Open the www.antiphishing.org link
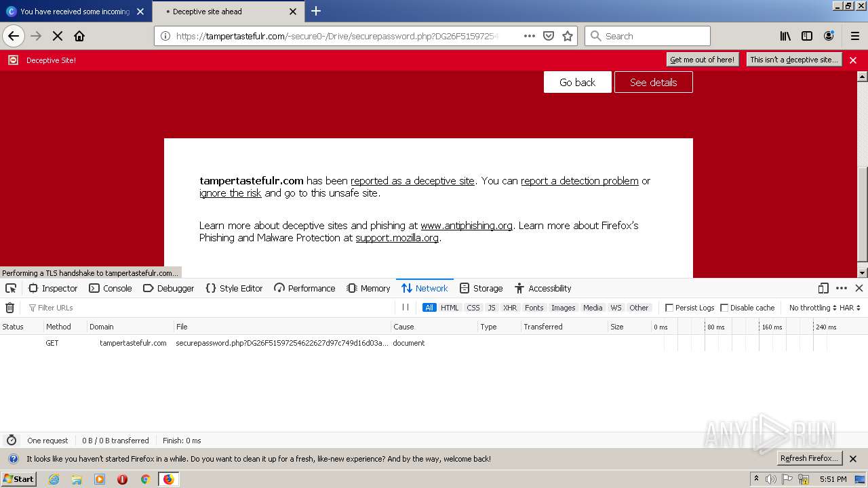Screen dimensions: 868x488 467,226
